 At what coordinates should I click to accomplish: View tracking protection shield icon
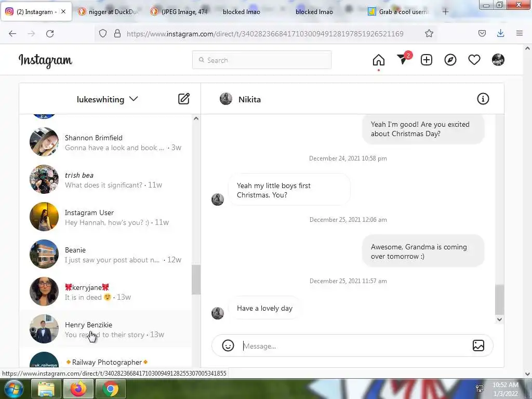point(103,33)
